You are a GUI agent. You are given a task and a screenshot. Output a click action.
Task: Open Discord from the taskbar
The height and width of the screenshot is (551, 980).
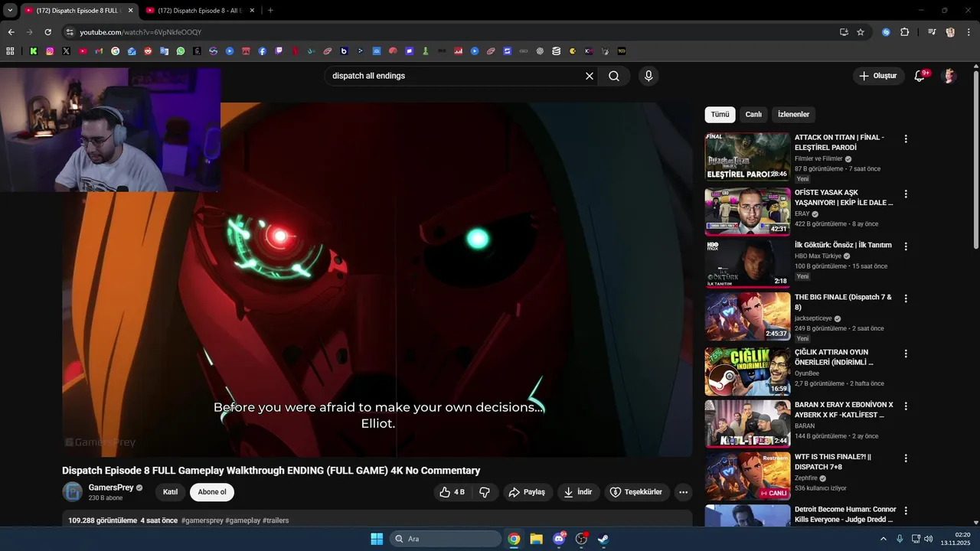click(559, 539)
